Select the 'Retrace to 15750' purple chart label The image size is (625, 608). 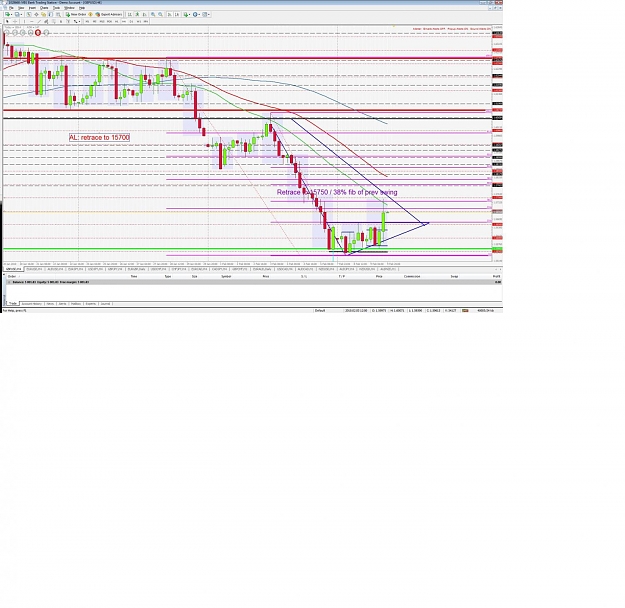coord(337,192)
